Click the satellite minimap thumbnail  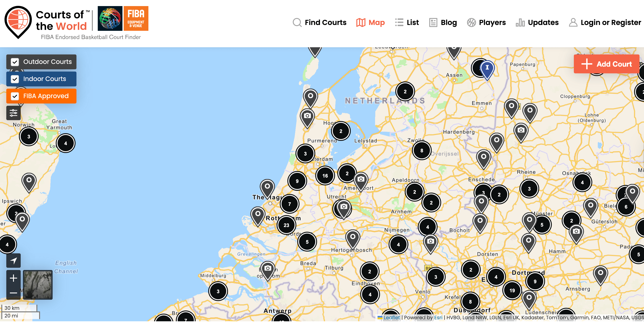pos(38,284)
